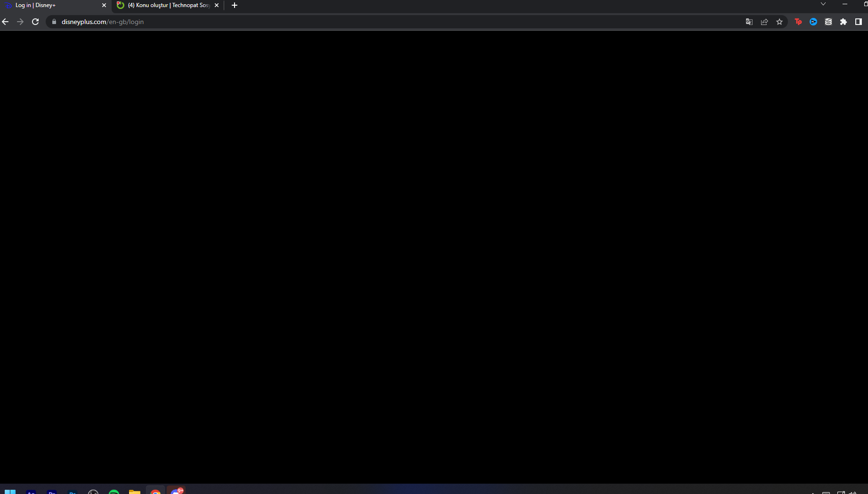Open the database-style extension icon
The image size is (868, 494).
point(828,22)
